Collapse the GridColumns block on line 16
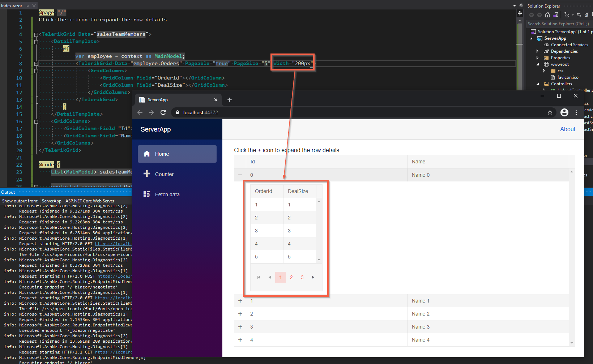The image size is (593, 364). (x=36, y=122)
